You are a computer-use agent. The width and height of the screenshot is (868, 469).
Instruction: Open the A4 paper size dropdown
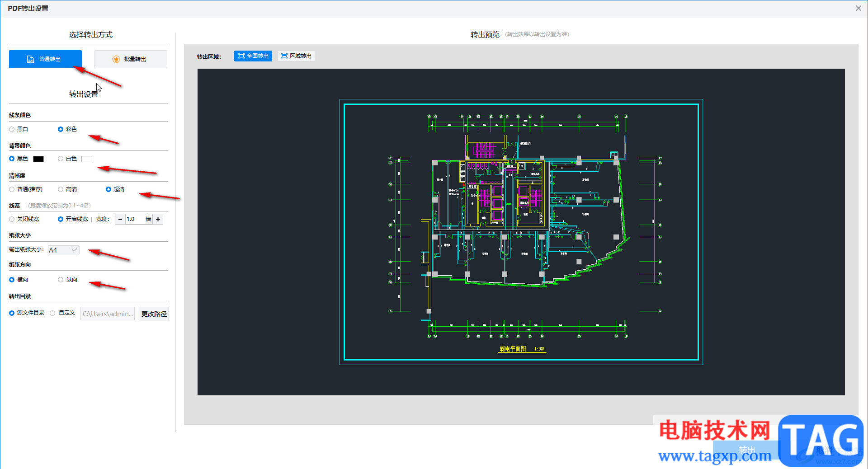coord(64,250)
